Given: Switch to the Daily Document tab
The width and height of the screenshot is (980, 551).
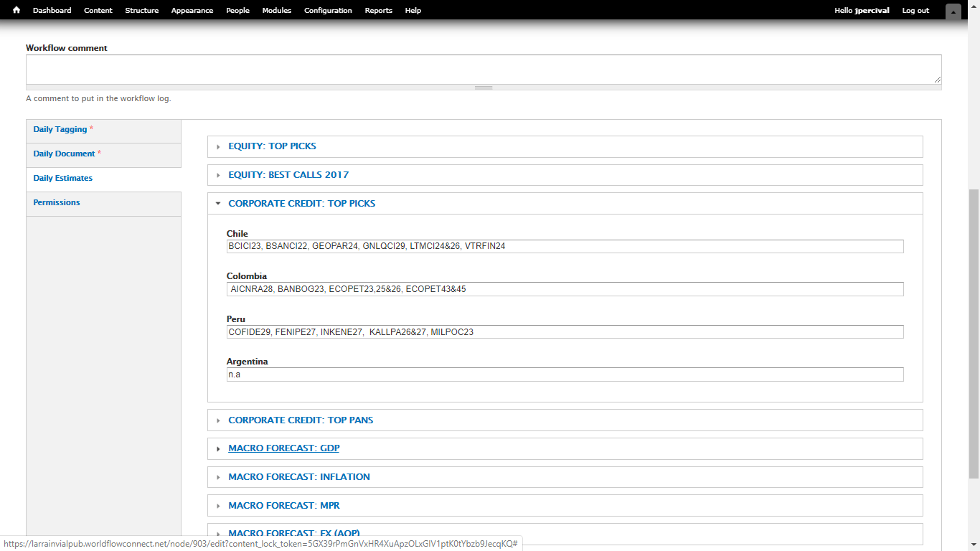Looking at the screenshot, I should tap(64, 154).
